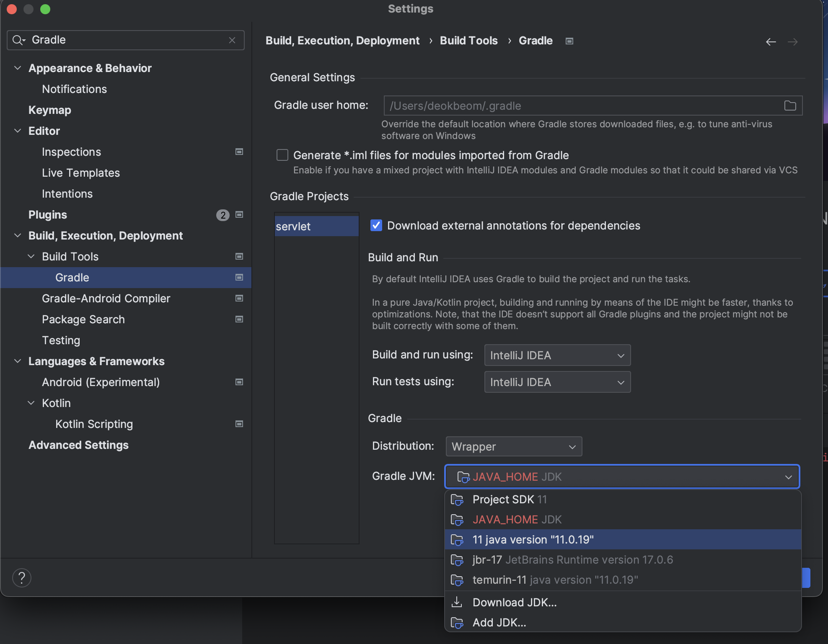Clear the Gradle search field text
Screen dimensions: 828x644
pos(232,40)
